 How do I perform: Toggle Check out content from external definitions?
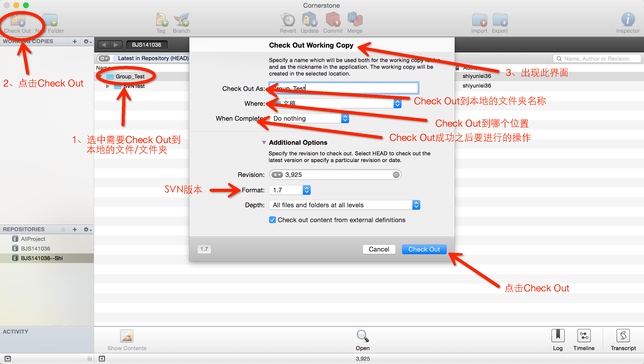pos(272,220)
